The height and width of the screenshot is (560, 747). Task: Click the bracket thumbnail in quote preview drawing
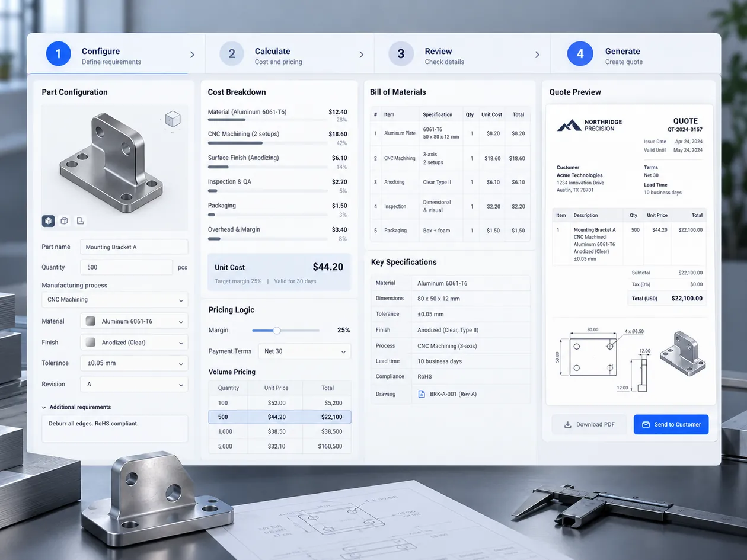click(x=682, y=354)
